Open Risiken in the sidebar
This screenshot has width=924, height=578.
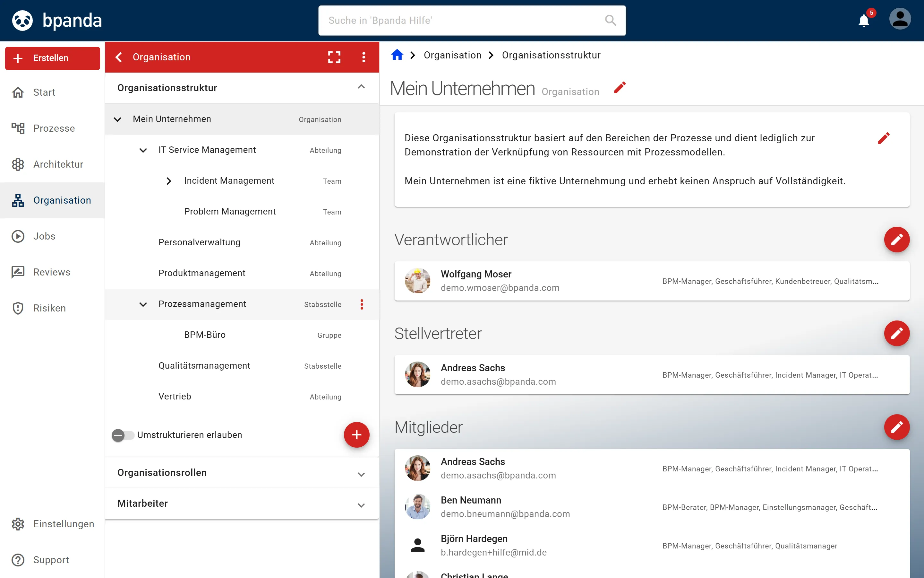point(52,308)
